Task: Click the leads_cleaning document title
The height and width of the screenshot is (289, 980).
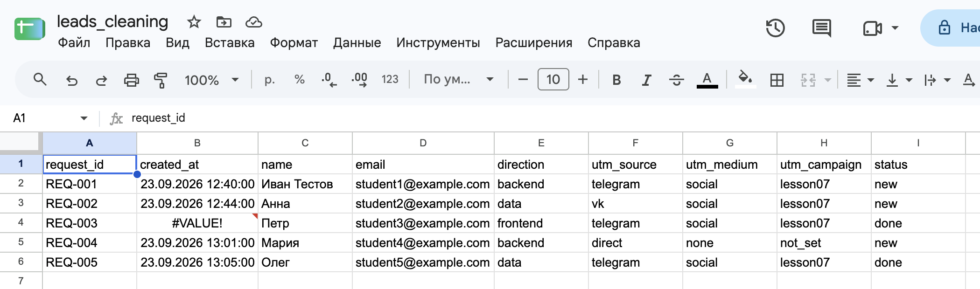Action: 112,21
